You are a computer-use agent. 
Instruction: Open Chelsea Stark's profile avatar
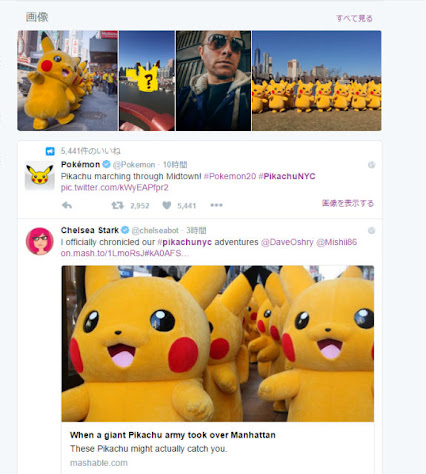click(40, 241)
